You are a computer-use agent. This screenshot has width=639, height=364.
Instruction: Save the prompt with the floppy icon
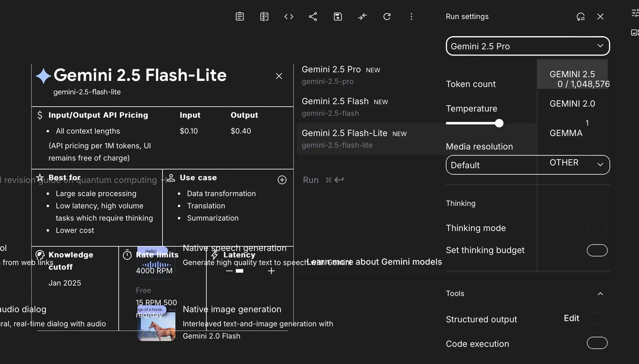point(338,16)
